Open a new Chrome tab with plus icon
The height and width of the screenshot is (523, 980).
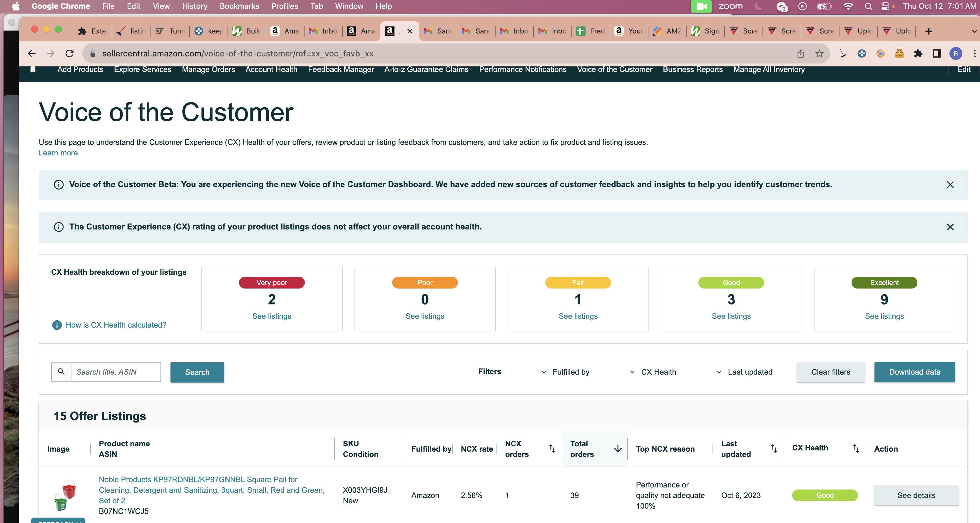[929, 31]
